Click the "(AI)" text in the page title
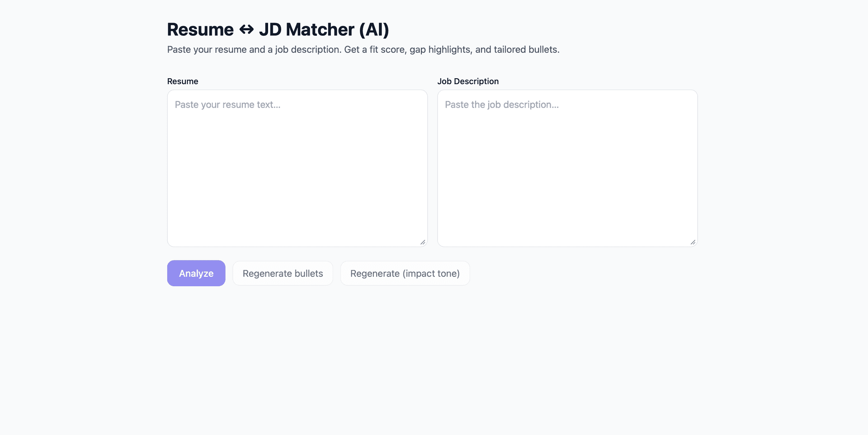 [374, 30]
